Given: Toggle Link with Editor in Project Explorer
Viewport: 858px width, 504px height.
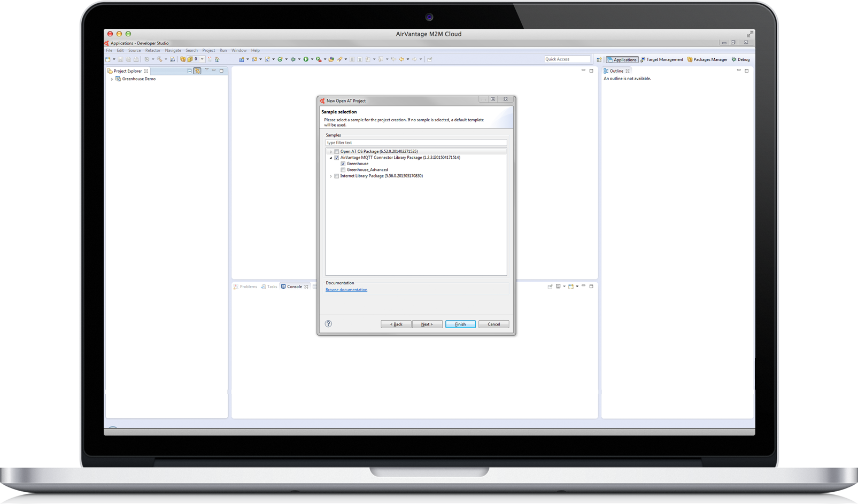Looking at the screenshot, I should (197, 71).
